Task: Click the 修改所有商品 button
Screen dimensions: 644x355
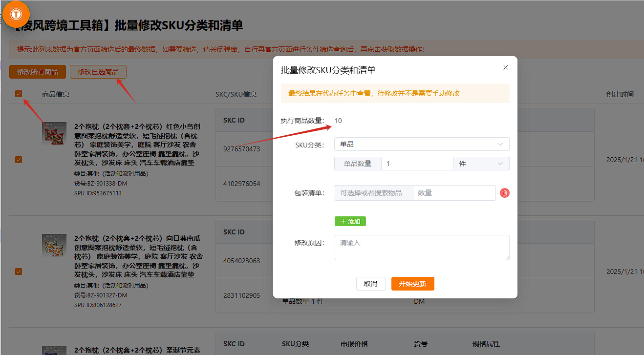Action: click(x=37, y=72)
